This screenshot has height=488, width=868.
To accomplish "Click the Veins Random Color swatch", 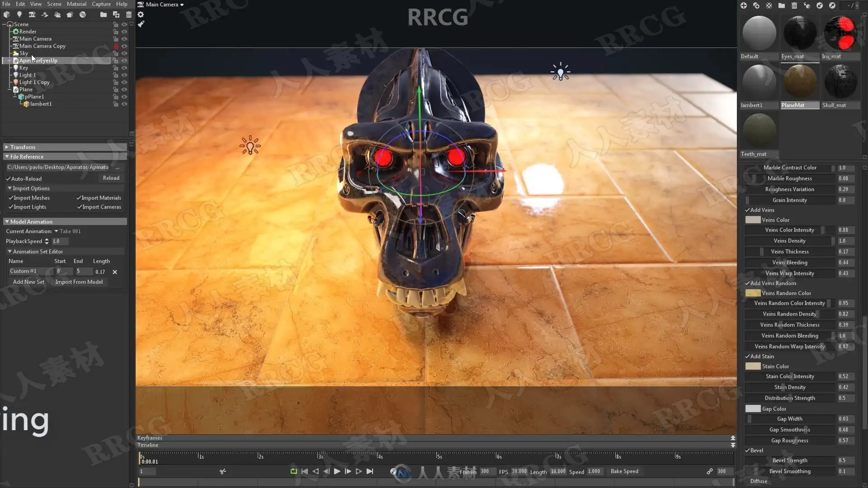I will click(753, 293).
